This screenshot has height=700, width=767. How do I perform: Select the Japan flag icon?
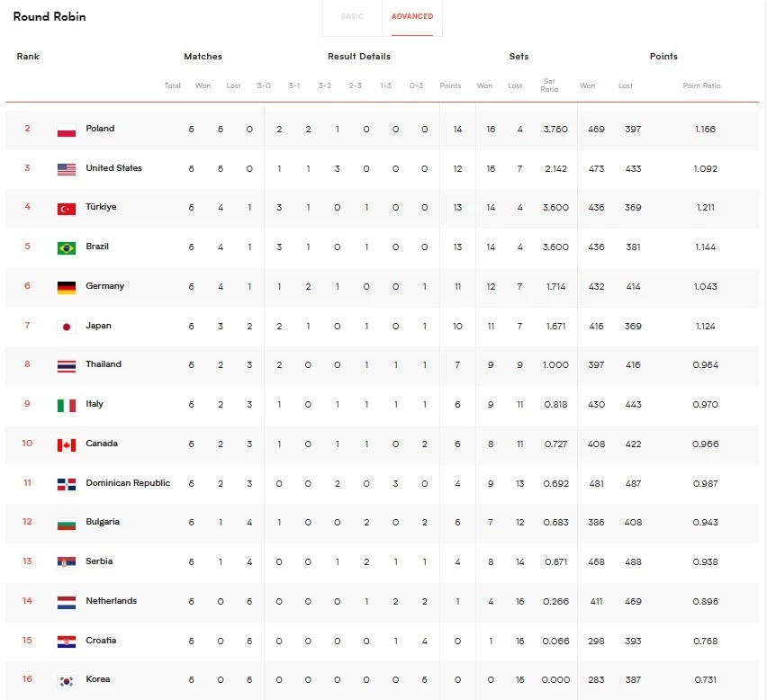point(66,326)
